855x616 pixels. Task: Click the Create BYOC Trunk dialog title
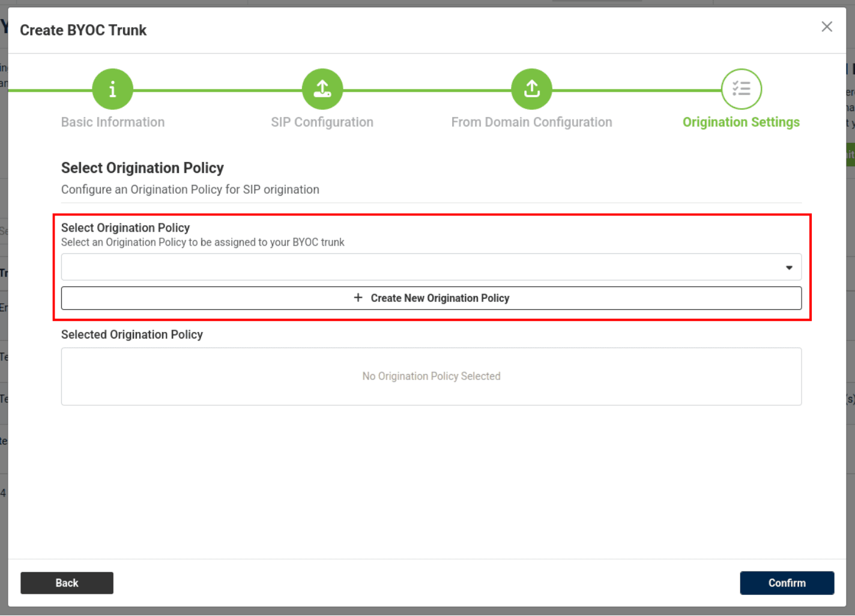(83, 30)
